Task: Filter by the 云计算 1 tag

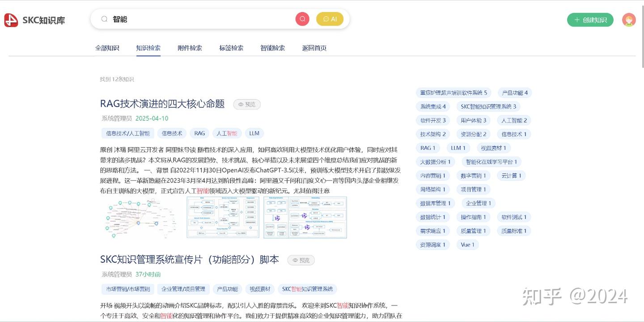Action: pos(511,176)
